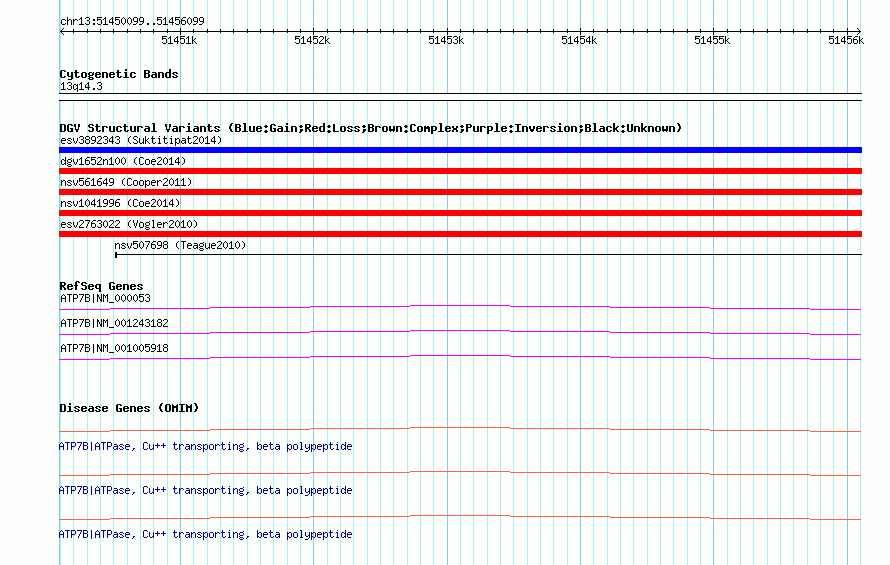
Task: Click the red loss bar under dgv1652n100
Action: click(460, 171)
